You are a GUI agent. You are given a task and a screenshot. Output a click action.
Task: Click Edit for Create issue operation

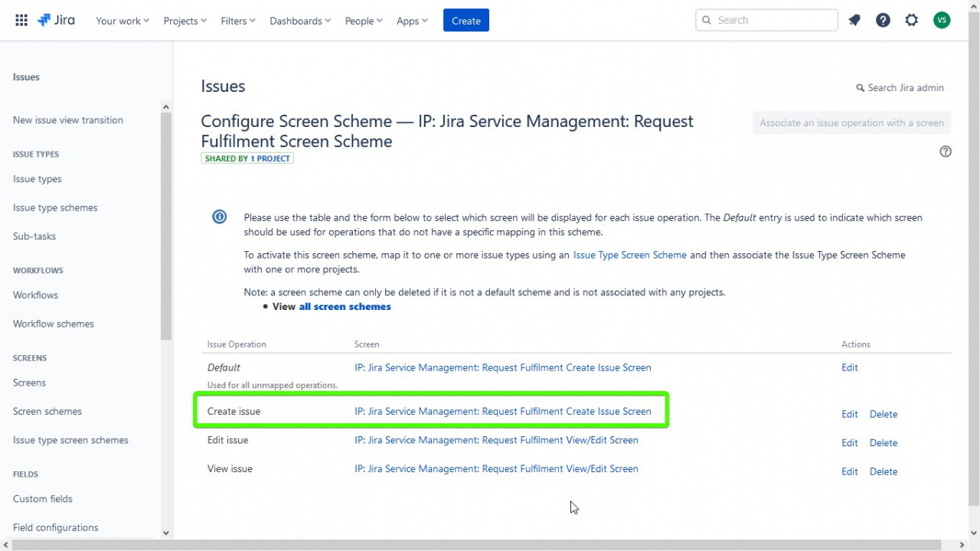(x=850, y=414)
